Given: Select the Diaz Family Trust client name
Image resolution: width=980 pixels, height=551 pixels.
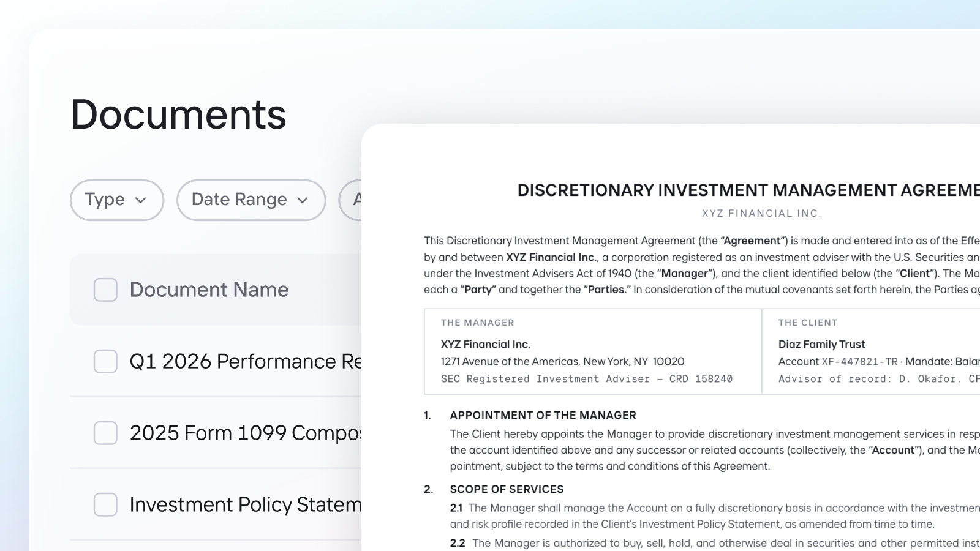Looking at the screenshot, I should 821,344.
